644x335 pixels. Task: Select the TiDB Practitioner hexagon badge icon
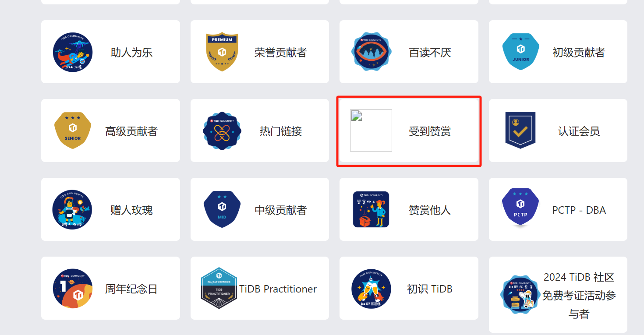pyautogui.click(x=219, y=288)
